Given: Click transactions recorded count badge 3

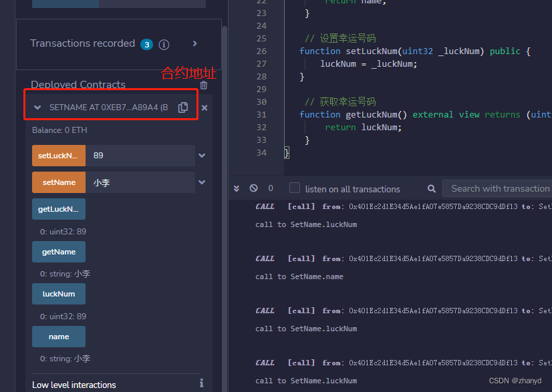Looking at the screenshot, I should pyautogui.click(x=147, y=45).
